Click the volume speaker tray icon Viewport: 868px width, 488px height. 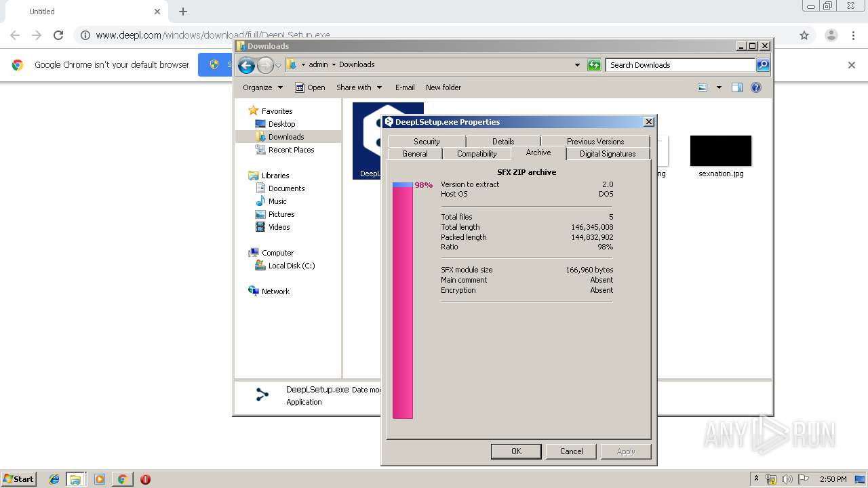(787, 479)
